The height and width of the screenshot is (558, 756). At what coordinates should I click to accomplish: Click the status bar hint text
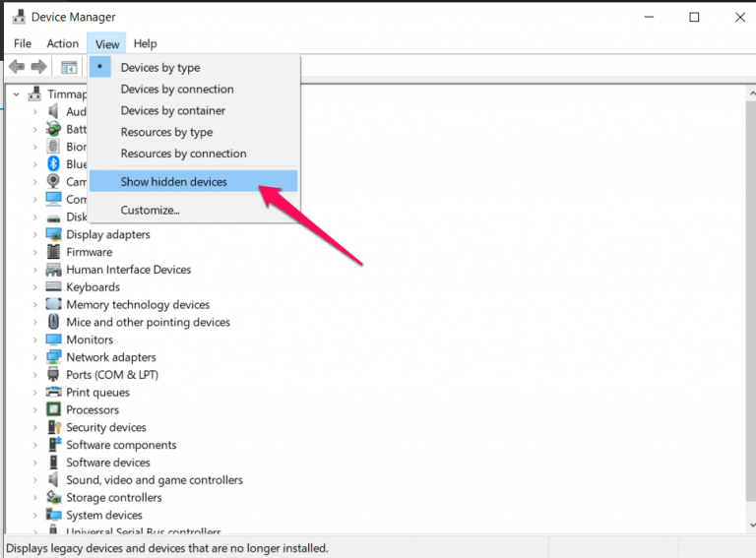point(166,548)
